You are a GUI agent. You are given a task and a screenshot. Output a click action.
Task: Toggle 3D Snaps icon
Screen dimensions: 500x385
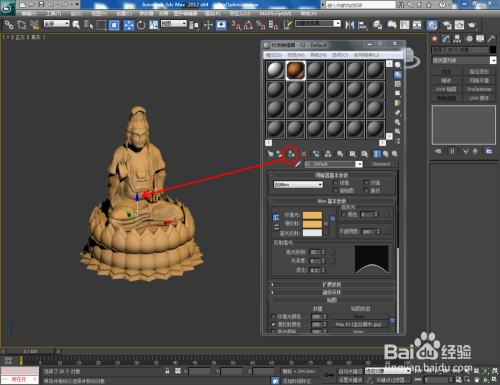click(236, 25)
